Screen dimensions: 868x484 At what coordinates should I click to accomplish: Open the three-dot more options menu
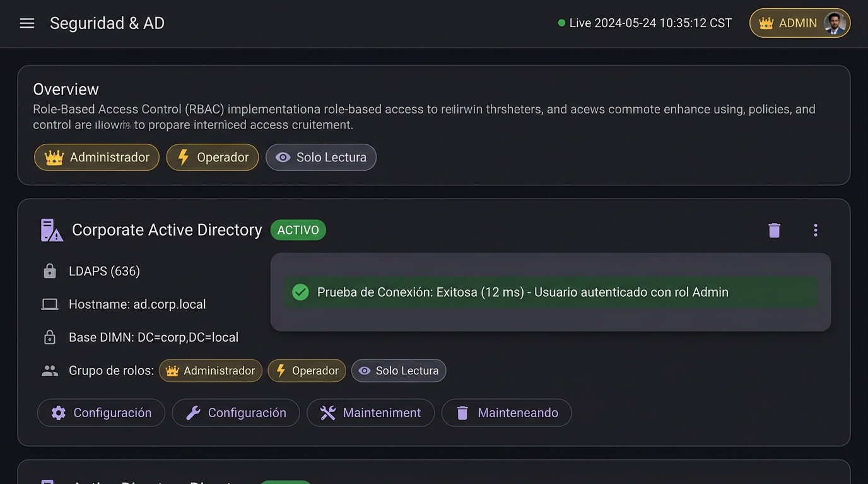pos(816,230)
